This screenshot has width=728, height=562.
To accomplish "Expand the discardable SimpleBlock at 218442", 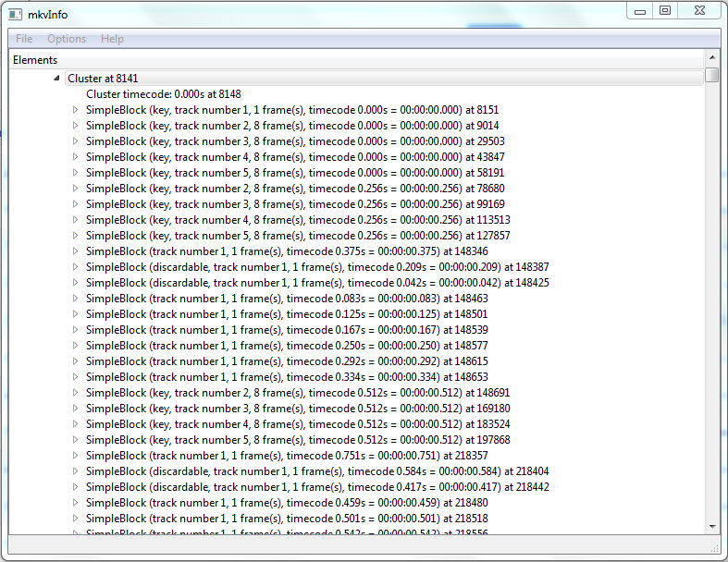I will coord(75,487).
